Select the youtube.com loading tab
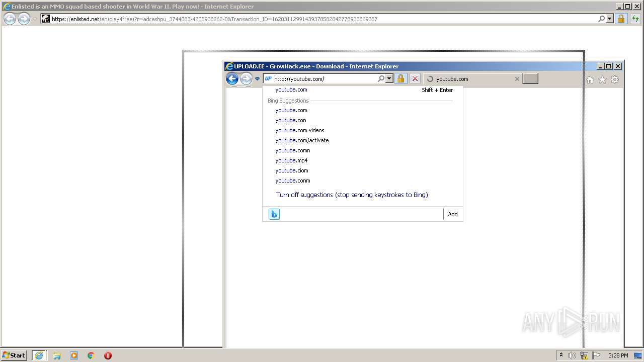The height and width of the screenshot is (362, 644). (472, 79)
